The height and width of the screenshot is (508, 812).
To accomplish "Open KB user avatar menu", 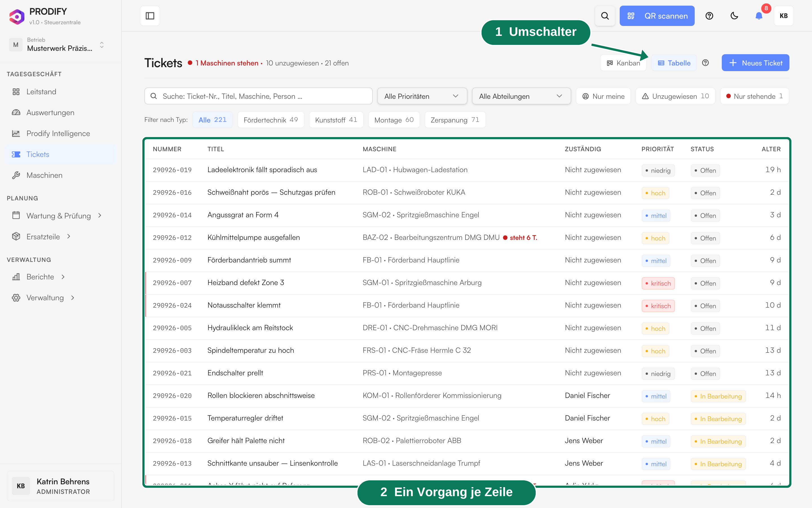I will pos(784,16).
